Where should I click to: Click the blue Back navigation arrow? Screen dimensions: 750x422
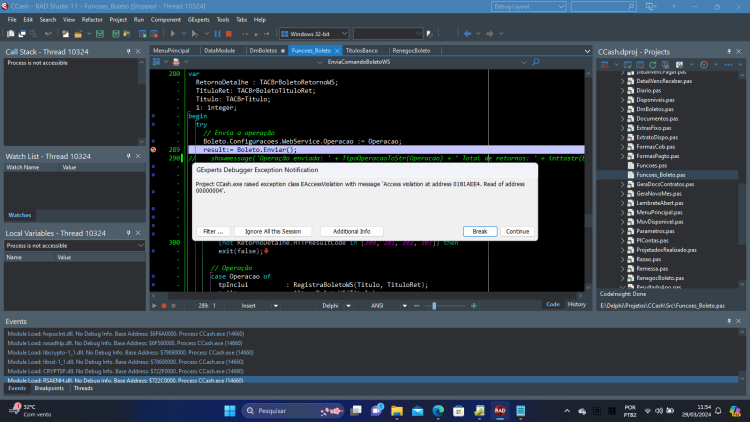coord(467,33)
